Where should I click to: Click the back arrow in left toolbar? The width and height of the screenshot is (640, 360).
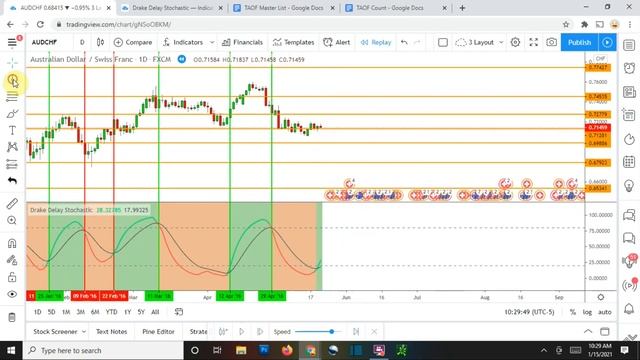point(12,180)
